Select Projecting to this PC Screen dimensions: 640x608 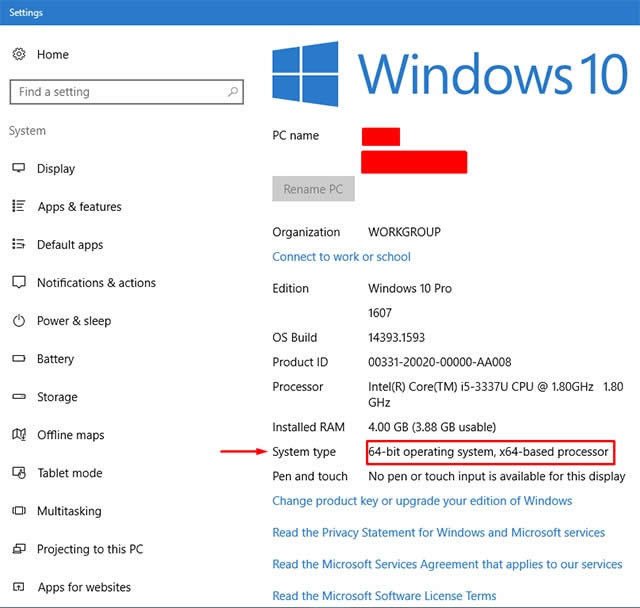pyautogui.click(x=90, y=549)
